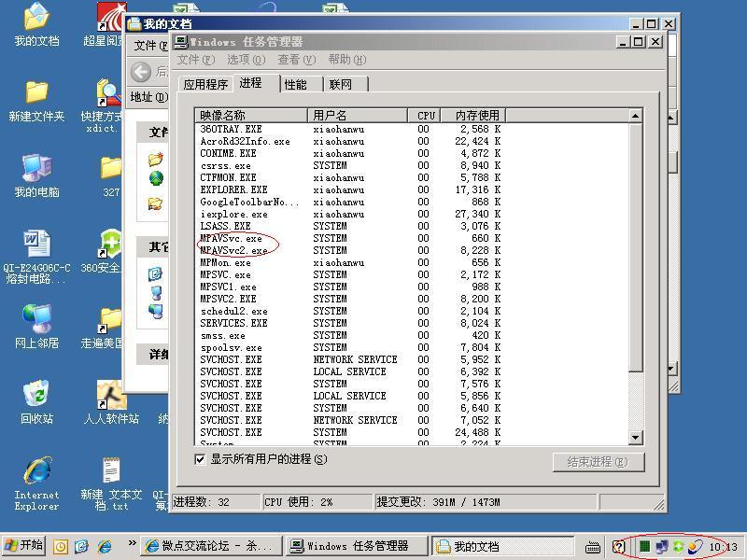Sort processes by the CPU column header

tap(425, 115)
